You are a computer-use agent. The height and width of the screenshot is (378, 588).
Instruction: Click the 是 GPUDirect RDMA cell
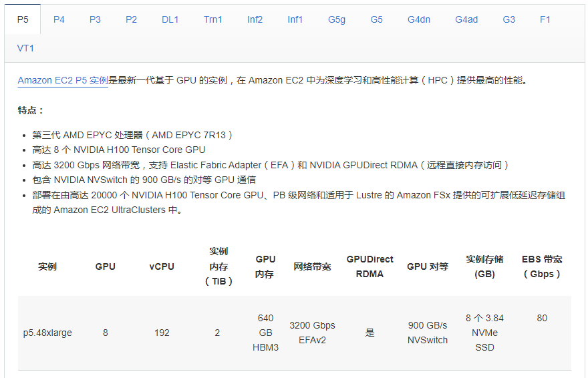coord(370,333)
